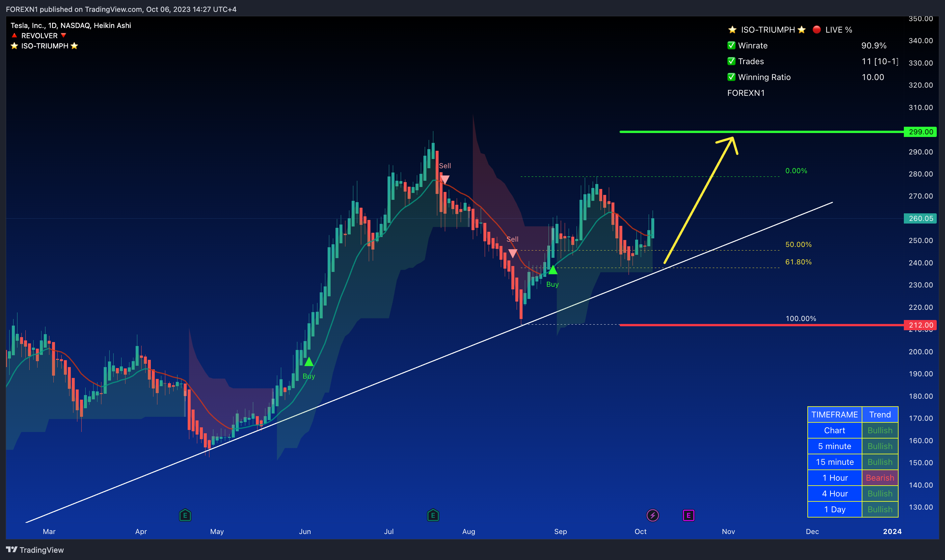Click the ISO-TRIUMPH indicator legend label

point(44,46)
